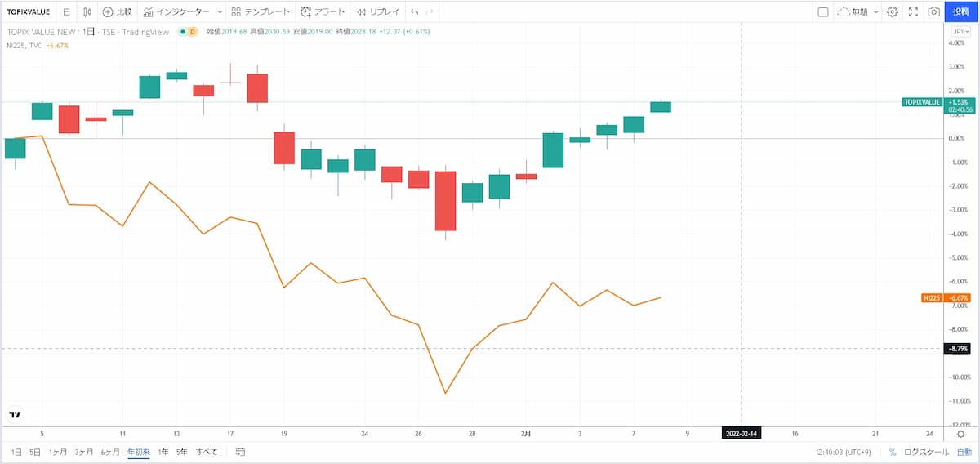This screenshot has width=980, height=464.
Task: Select the 3ヶ月 time range
Action: click(83, 452)
